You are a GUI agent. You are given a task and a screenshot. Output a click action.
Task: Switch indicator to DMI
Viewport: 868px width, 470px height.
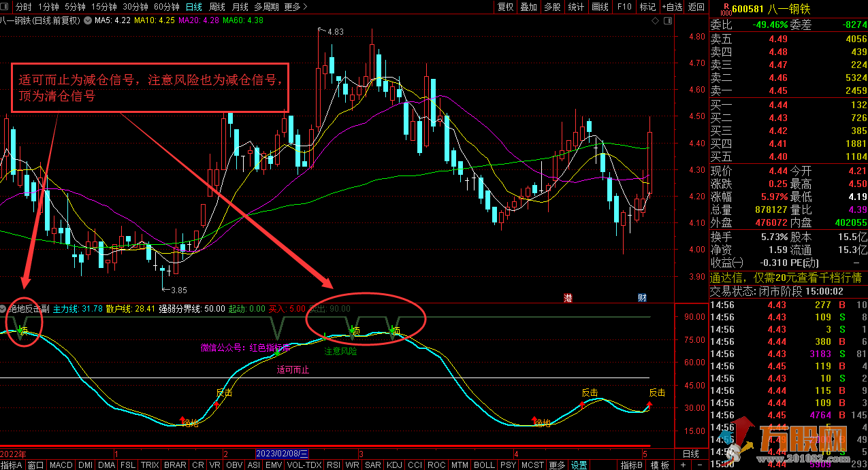click(86, 465)
